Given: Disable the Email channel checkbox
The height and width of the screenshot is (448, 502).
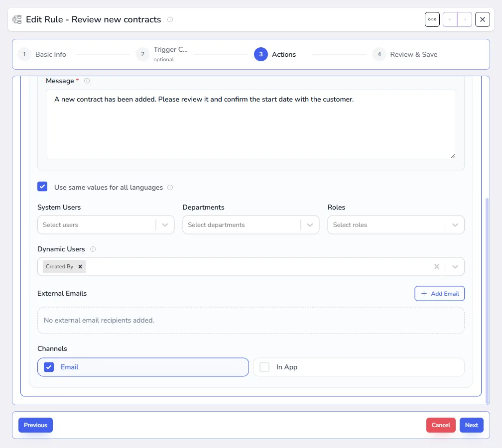Looking at the screenshot, I should (49, 367).
